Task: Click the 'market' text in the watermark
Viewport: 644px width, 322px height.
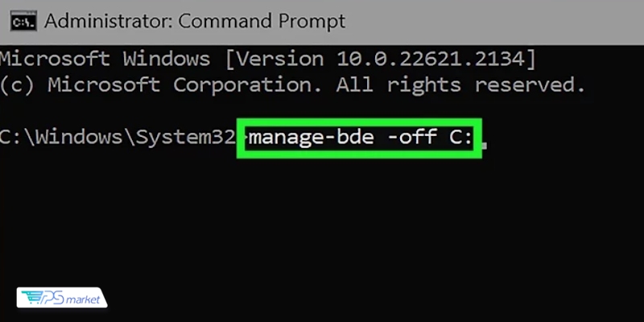Action: pyautogui.click(x=81, y=299)
